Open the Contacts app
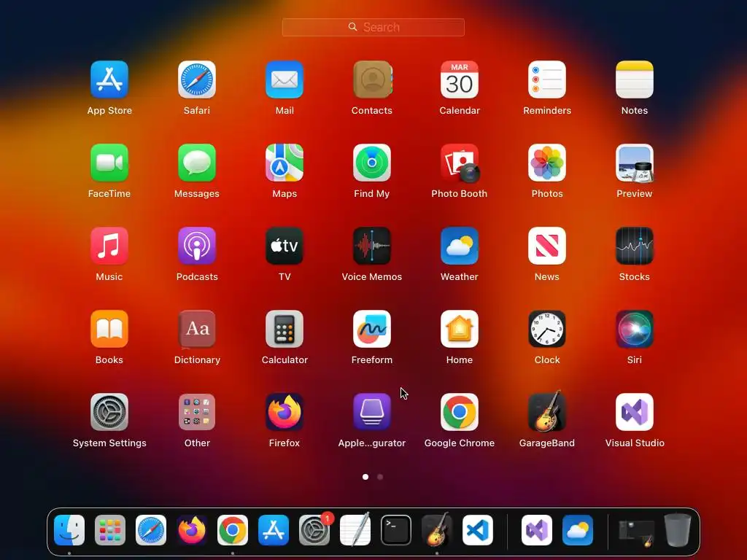Viewport: 747px width, 560px height. (x=372, y=79)
